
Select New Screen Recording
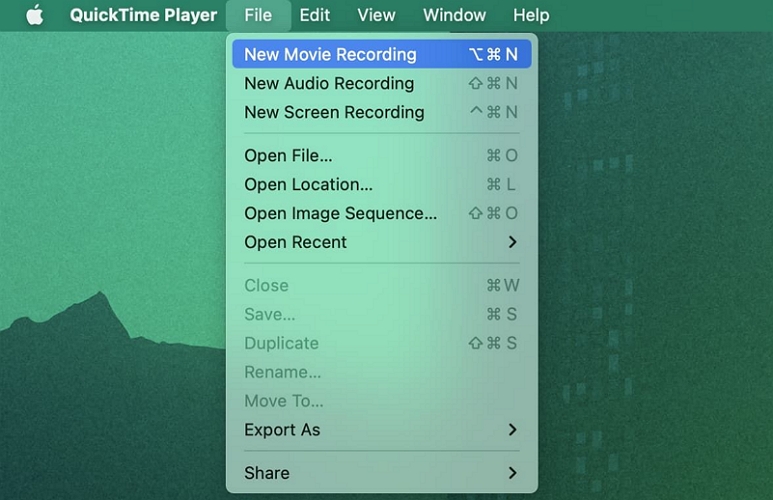point(382,112)
